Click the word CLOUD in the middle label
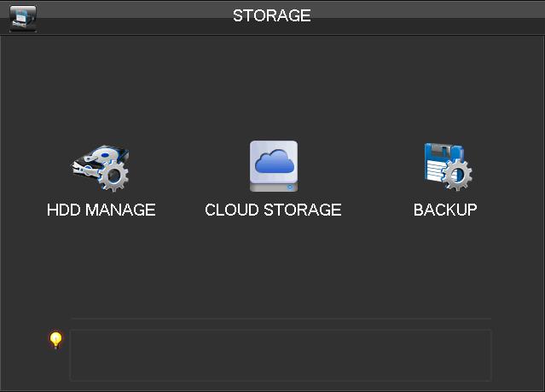 pos(232,210)
